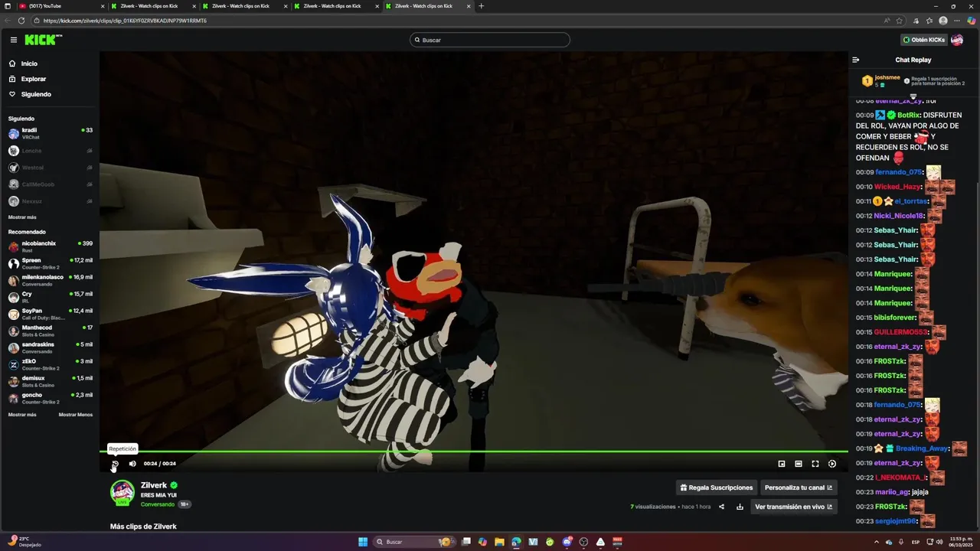980x551 pixels.
Task: Open chat user fernando_075 at 00:09
Action: (898, 172)
